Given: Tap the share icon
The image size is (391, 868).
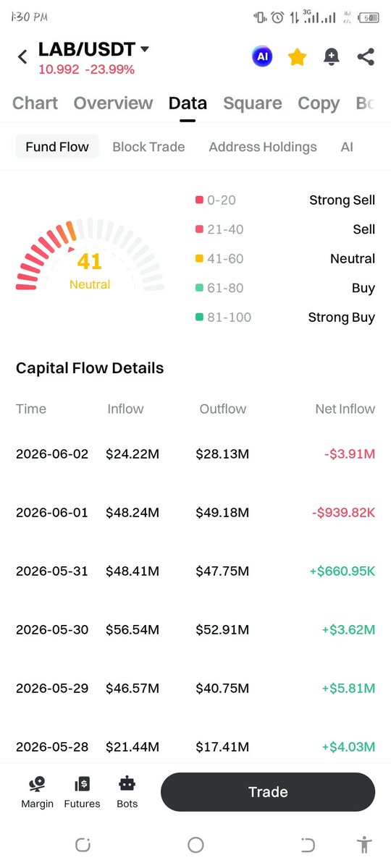Looking at the screenshot, I should 366,57.
